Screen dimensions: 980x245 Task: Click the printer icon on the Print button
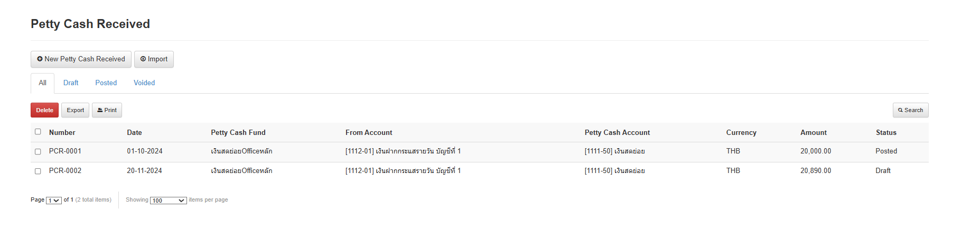pos(100,111)
